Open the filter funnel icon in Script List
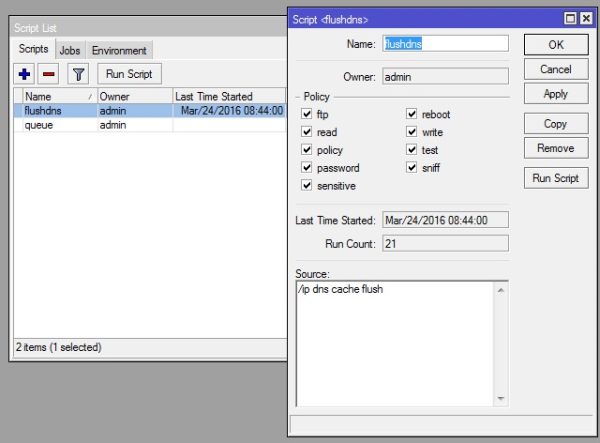The height and width of the screenshot is (443, 600). coord(78,74)
